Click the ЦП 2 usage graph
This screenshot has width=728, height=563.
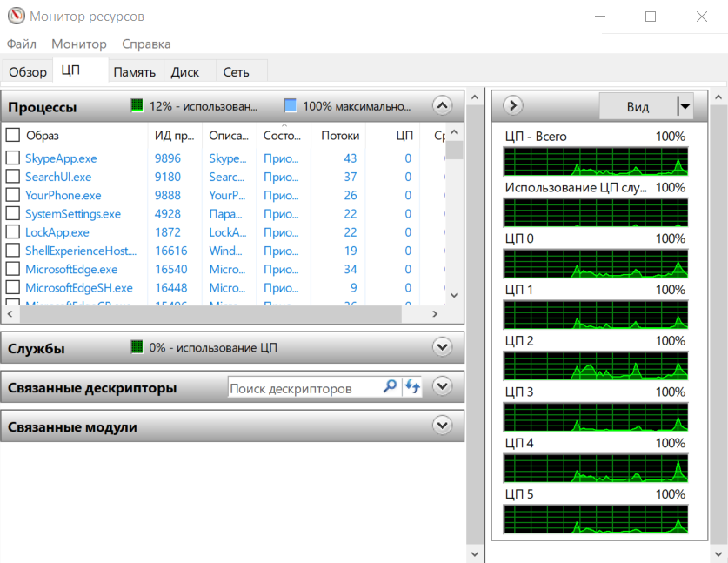click(596, 365)
